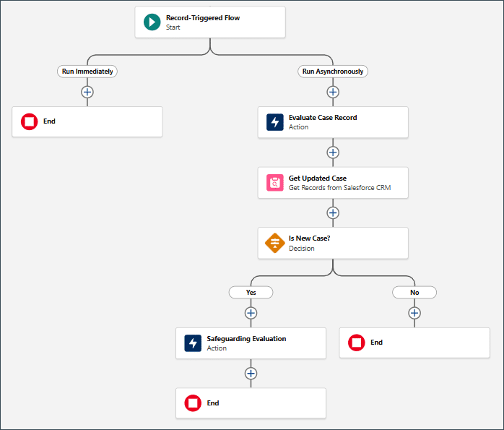Click the End icon below Safeguarding Evaluation
Screen dimensions: 504x430
pyautogui.click(x=193, y=403)
